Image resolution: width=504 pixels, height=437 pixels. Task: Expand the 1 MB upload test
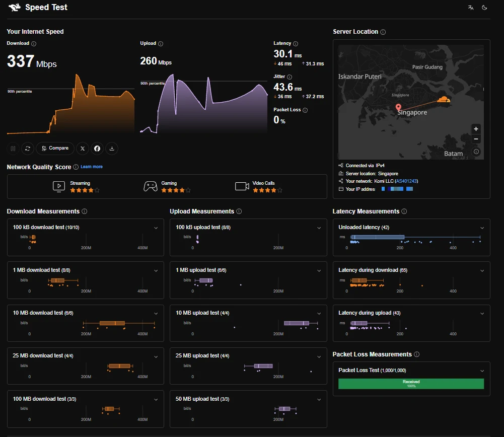click(319, 270)
